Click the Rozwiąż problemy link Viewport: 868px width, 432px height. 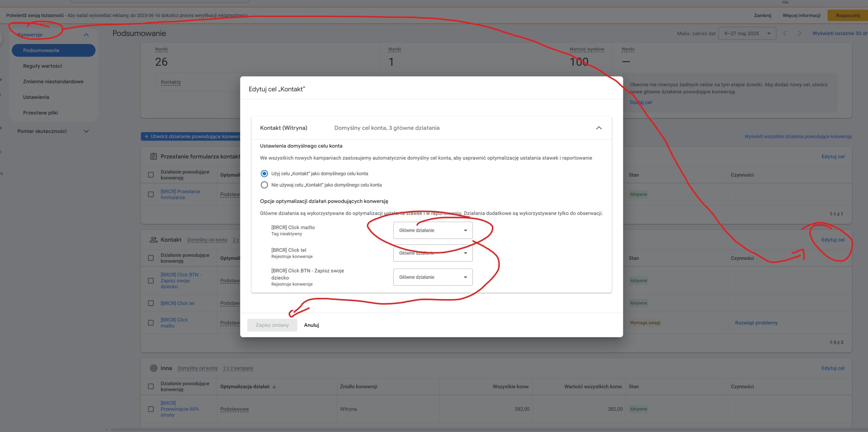(756, 323)
